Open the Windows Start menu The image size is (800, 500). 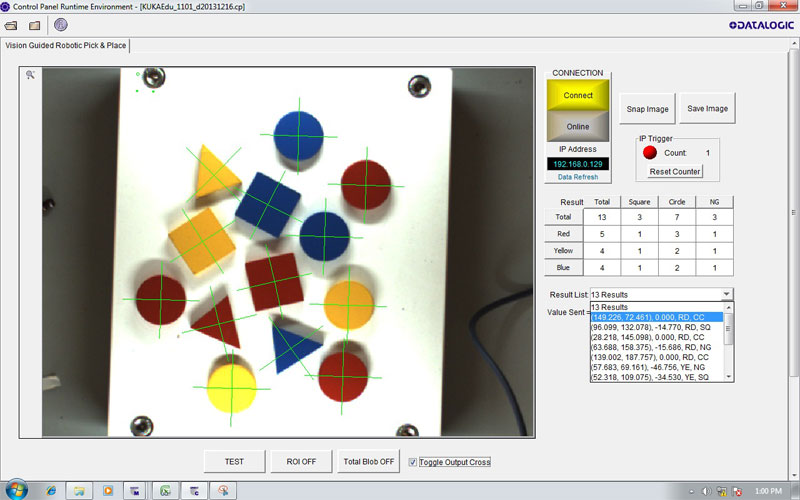pyautogui.click(x=17, y=490)
